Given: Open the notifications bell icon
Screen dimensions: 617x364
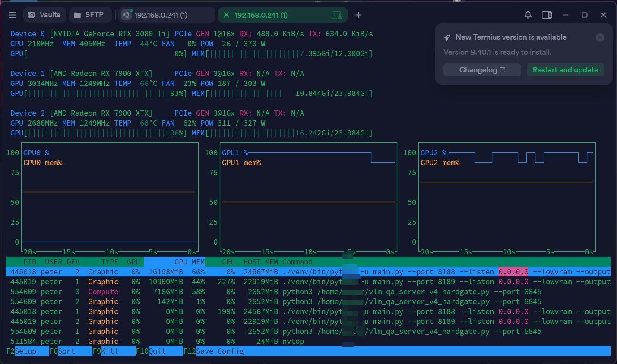Looking at the screenshot, I should pyautogui.click(x=528, y=15).
